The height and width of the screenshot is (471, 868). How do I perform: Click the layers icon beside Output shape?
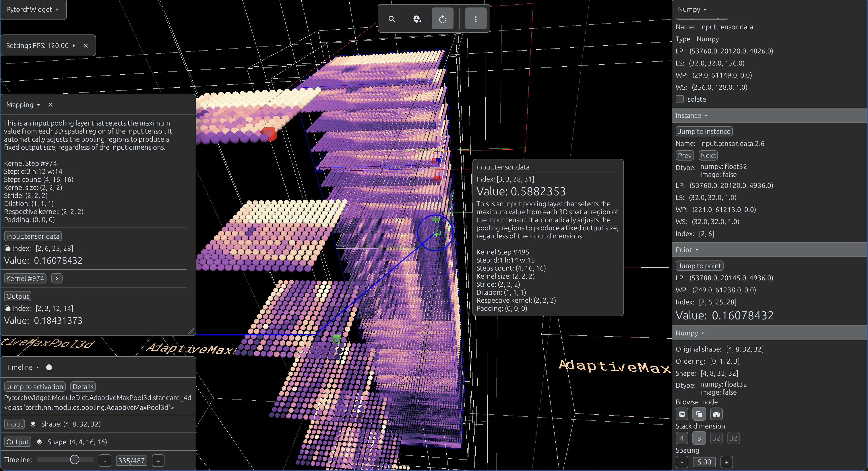39,442
